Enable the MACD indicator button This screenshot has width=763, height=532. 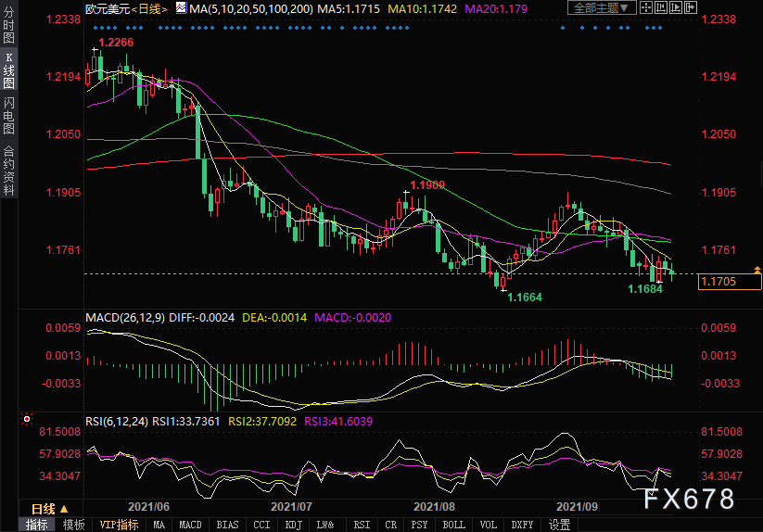[190, 525]
